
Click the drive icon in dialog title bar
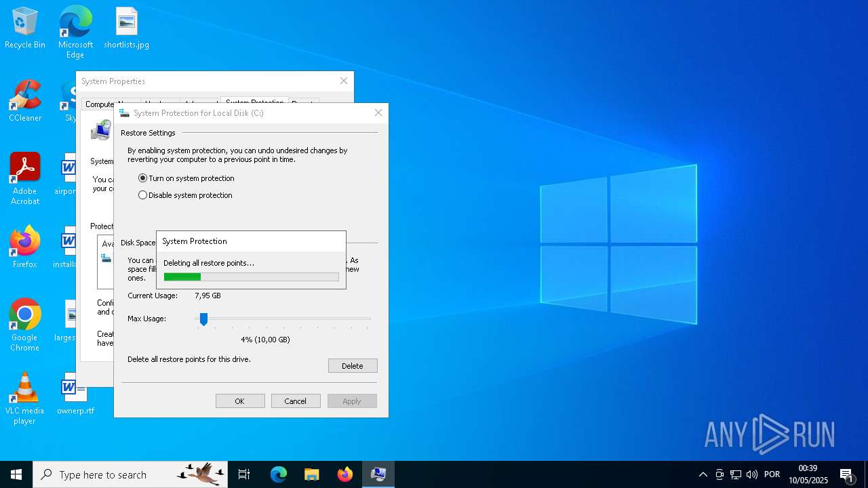coord(124,113)
